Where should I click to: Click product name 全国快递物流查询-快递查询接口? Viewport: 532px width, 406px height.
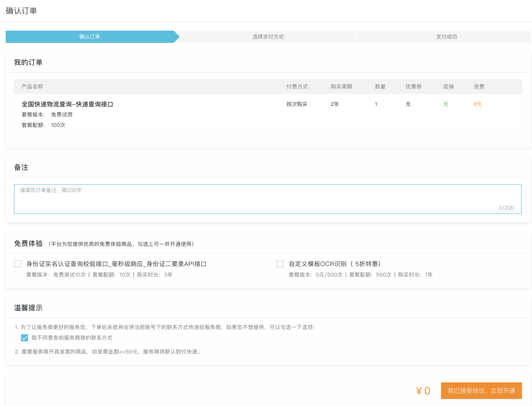[x=67, y=104]
